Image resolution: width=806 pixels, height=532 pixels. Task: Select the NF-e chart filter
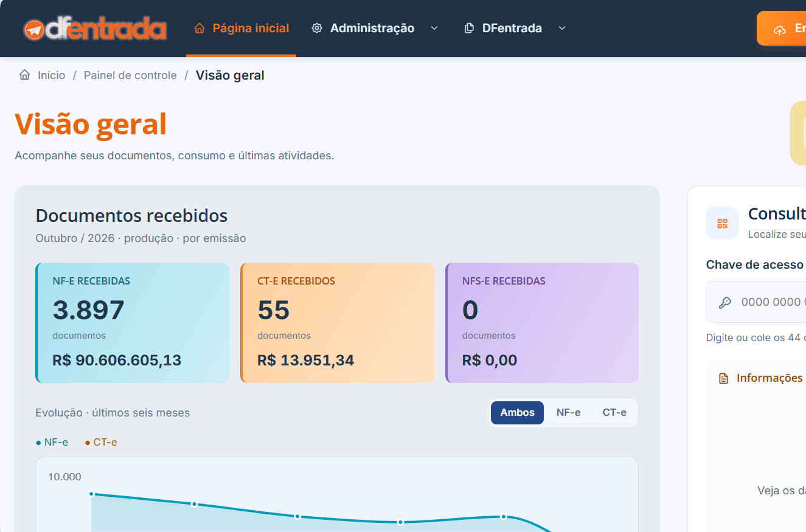pos(568,413)
